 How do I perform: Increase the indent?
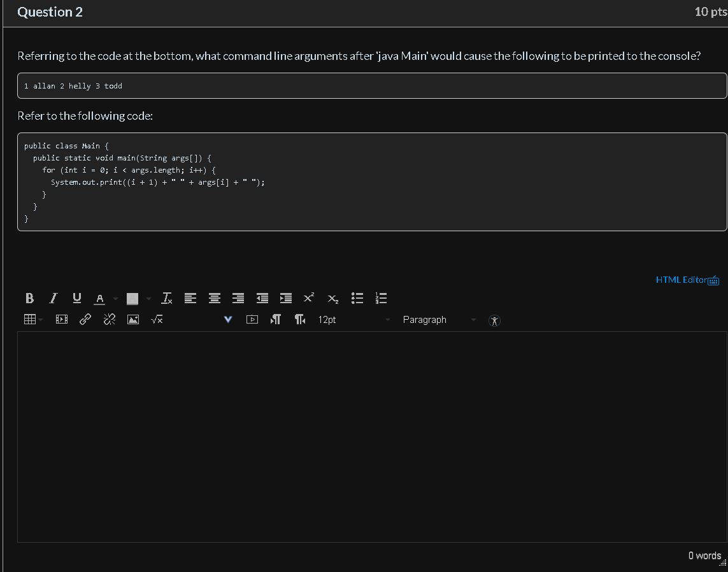coord(286,298)
